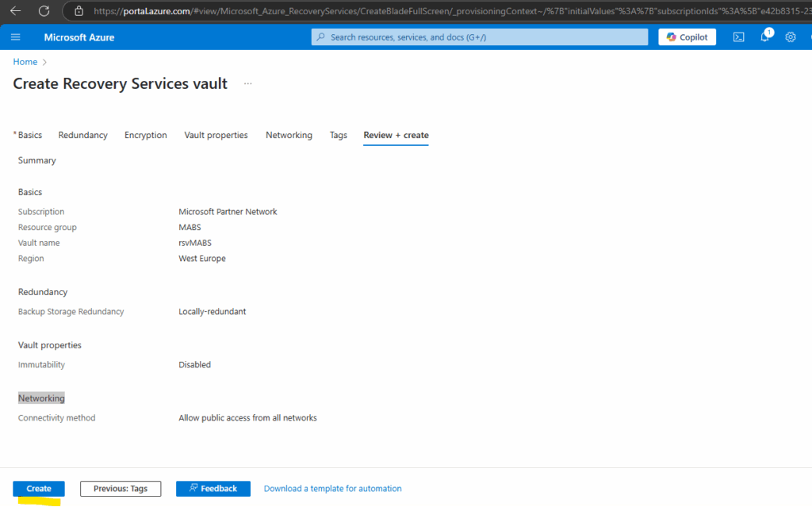Open the notifications bell
The height and width of the screenshot is (507, 812).
tap(765, 36)
